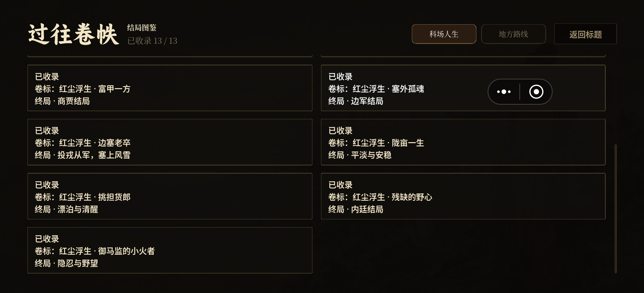This screenshot has width=644, height=293.
Task: Open the 富甲一方 ending card
Action: 170,88
